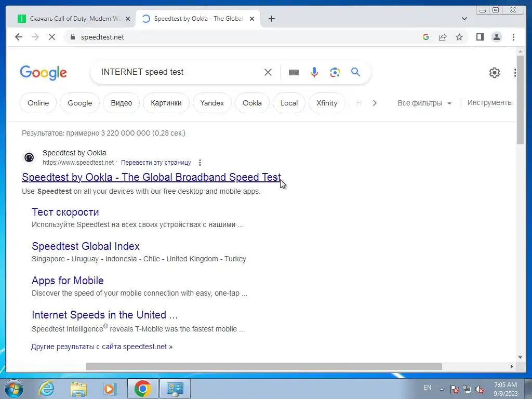Open the Speedtest Global Index link

coord(86,246)
